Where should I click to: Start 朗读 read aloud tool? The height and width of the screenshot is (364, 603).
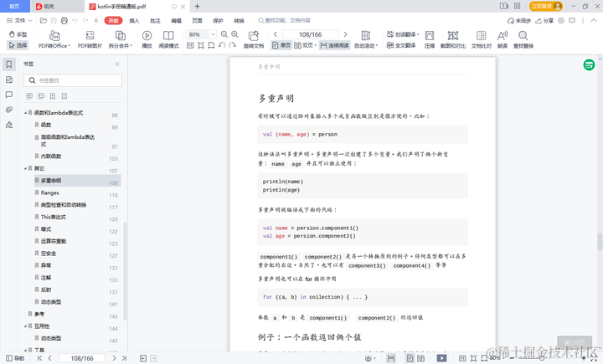coord(502,39)
